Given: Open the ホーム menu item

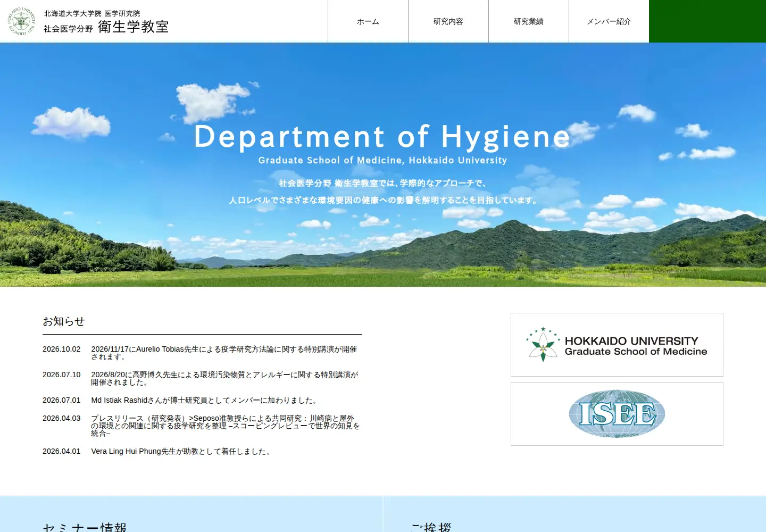Looking at the screenshot, I should pyautogui.click(x=368, y=21).
